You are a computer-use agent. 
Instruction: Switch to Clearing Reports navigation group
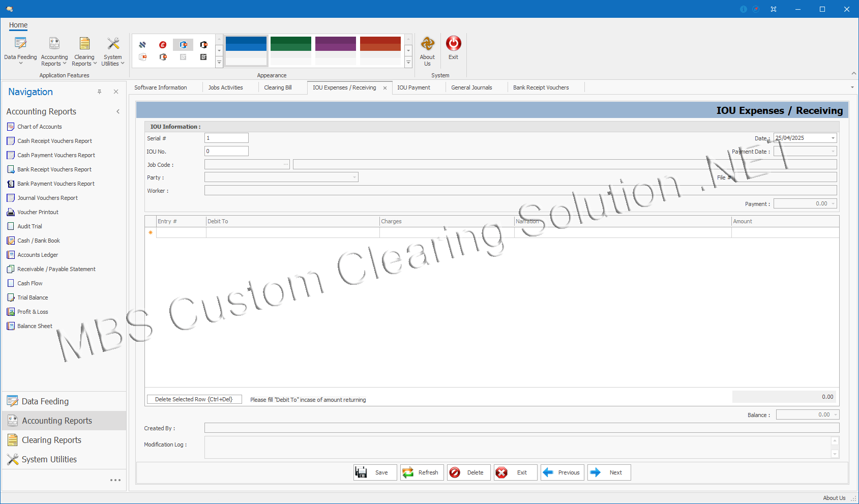[x=64, y=440]
